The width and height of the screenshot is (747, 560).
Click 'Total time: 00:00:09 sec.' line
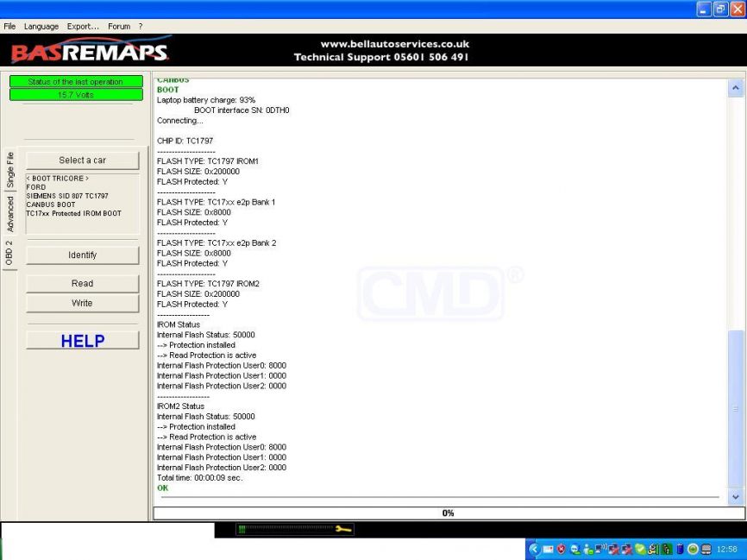(x=199, y=477)
